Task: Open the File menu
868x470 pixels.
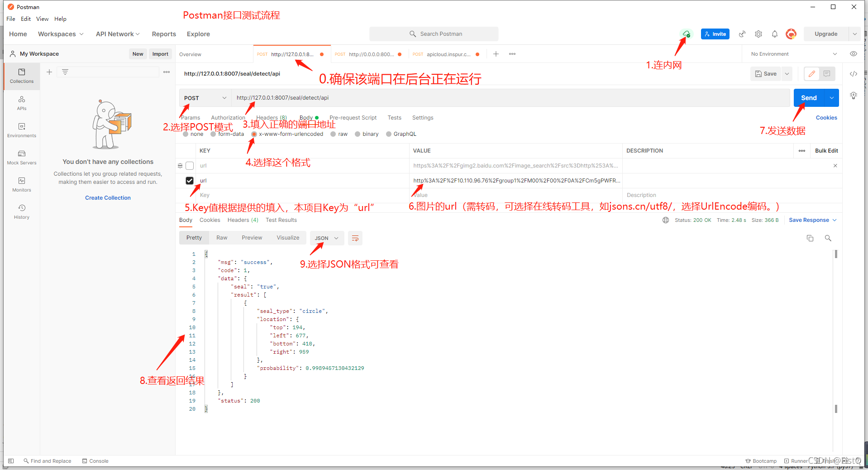Action: pos(11,19)
